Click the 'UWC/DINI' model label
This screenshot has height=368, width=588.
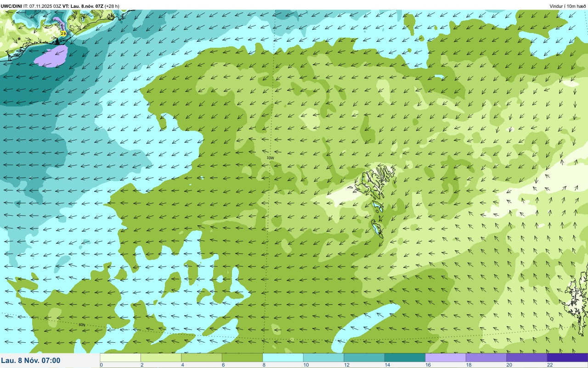[x=11, y=6]
